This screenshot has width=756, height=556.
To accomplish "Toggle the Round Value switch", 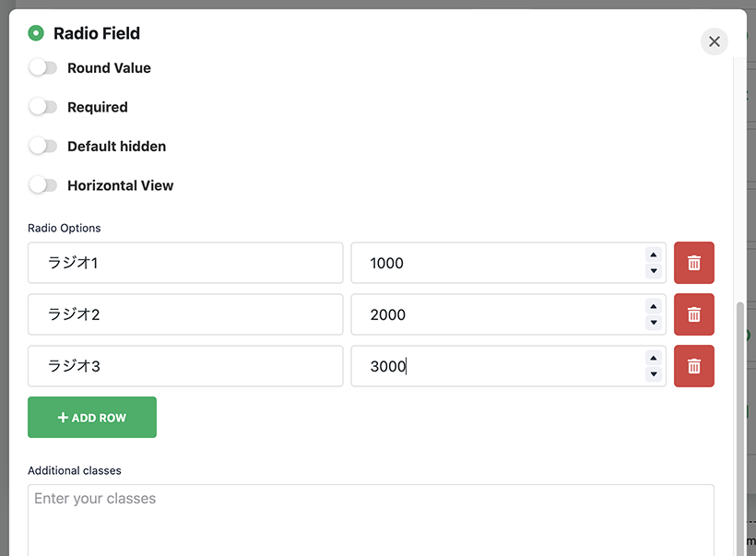I will tap(42, 67).
